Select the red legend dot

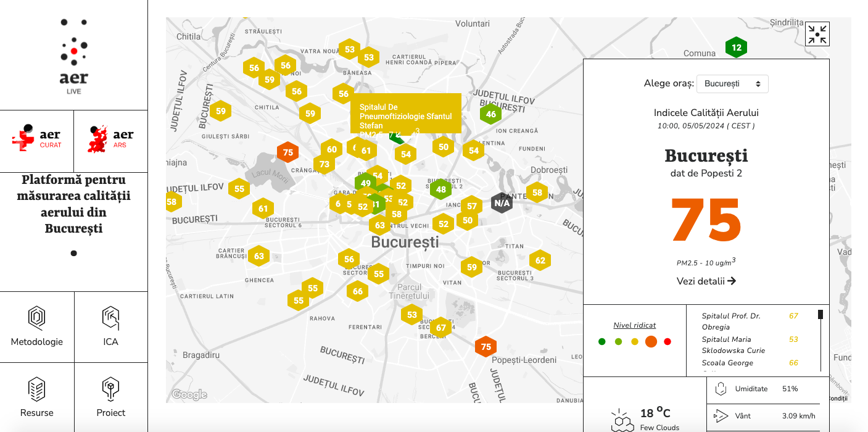point(668,342)
